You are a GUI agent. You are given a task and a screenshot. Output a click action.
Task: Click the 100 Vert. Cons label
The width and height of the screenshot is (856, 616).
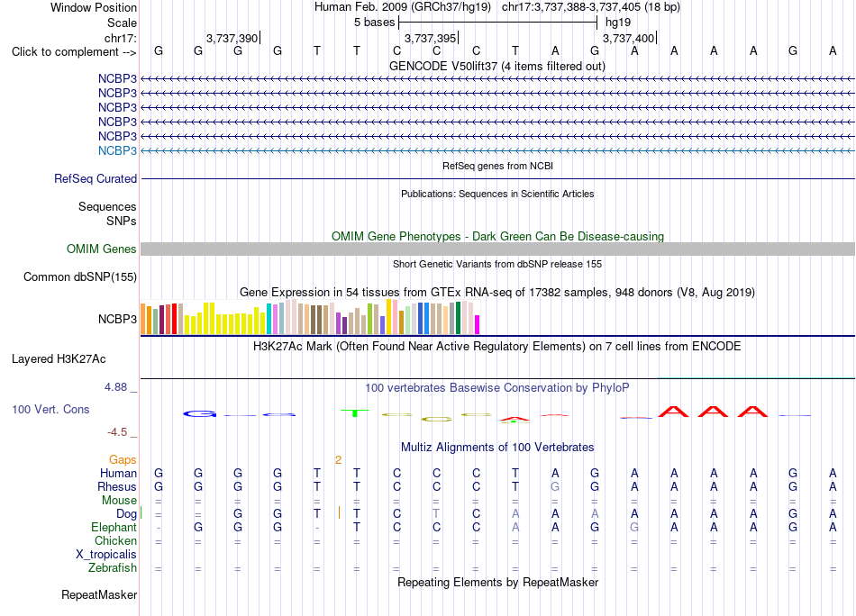(x=50, y=409)
